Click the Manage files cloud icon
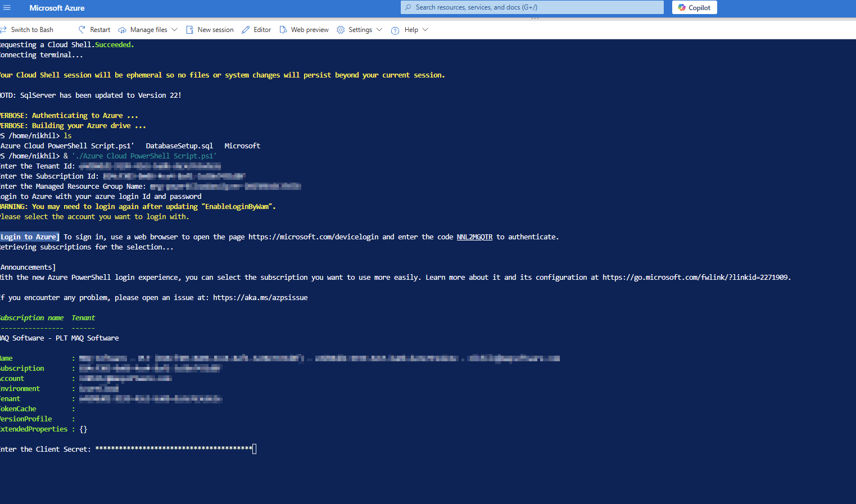Screen dimensions: 856x504 122,30
